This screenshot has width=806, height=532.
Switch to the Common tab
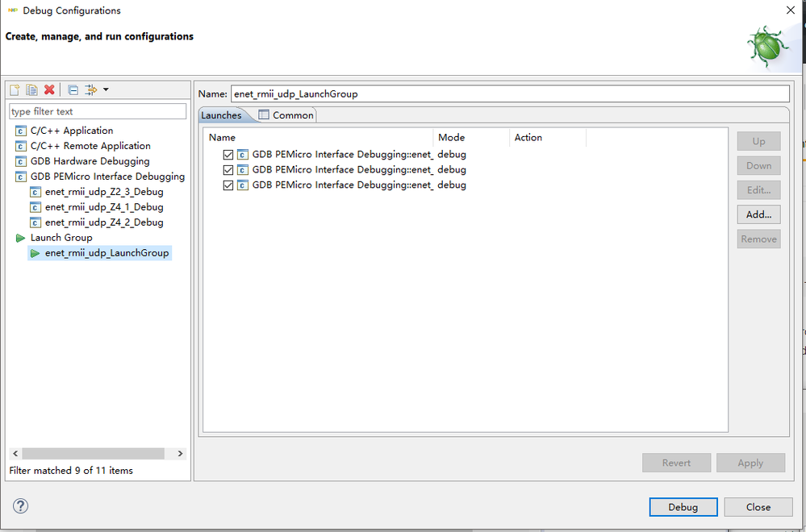(286, 115)
